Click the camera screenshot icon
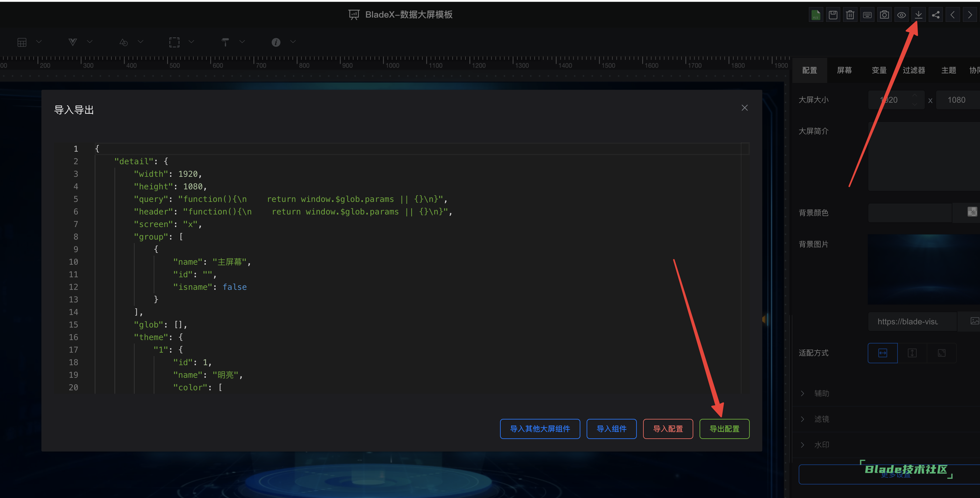980x498 pixels. tap(884, 15)
